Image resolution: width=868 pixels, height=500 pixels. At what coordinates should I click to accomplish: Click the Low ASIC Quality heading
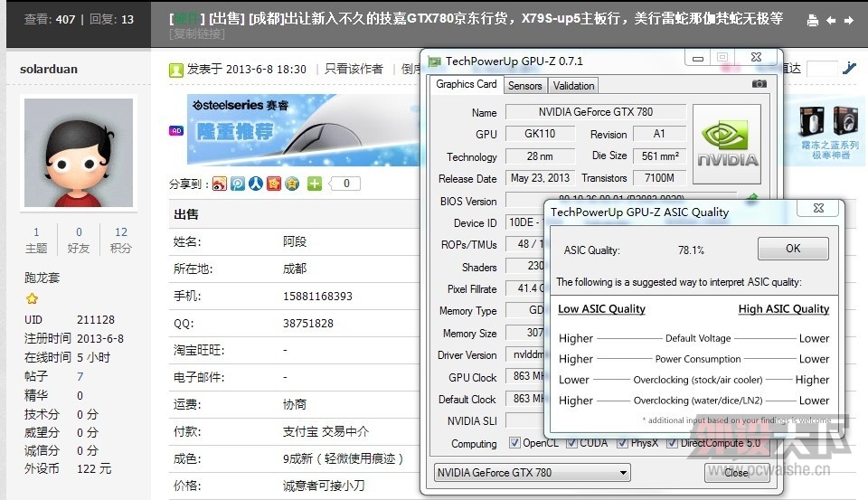click(x=601, y=309)
